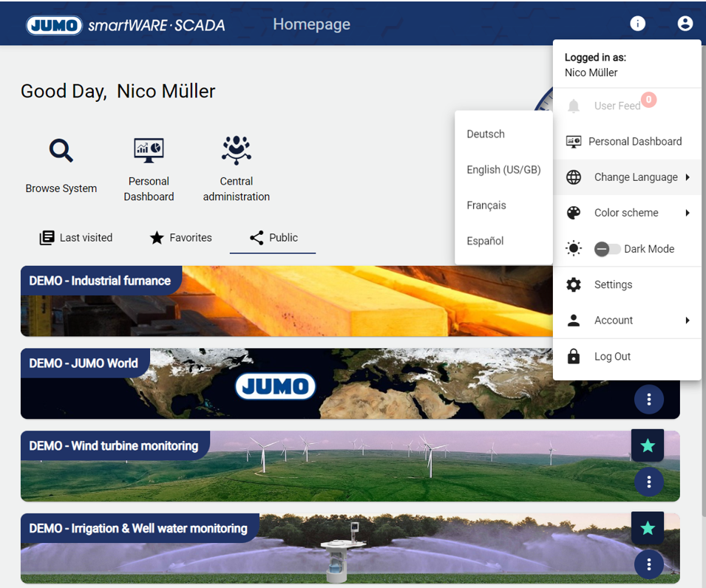Open Central administration icon
Viewport: 706px width, 588px height.
(x=236, y=151)
